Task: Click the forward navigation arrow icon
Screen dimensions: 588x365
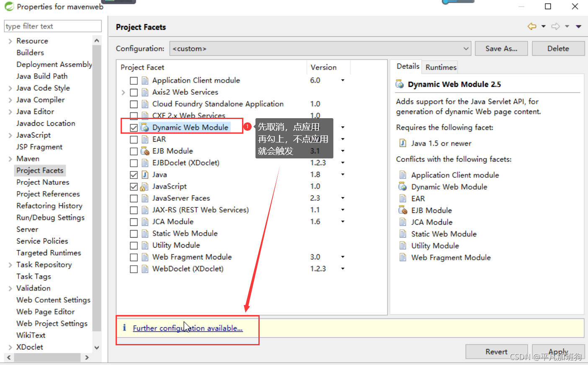Action: click(556, 26)
